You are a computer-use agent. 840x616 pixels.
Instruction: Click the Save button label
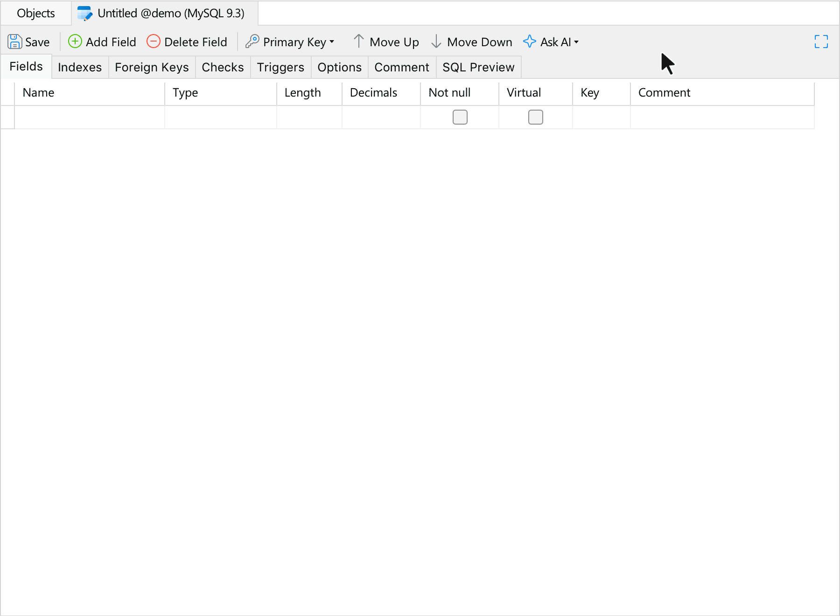tap(37, 42)
